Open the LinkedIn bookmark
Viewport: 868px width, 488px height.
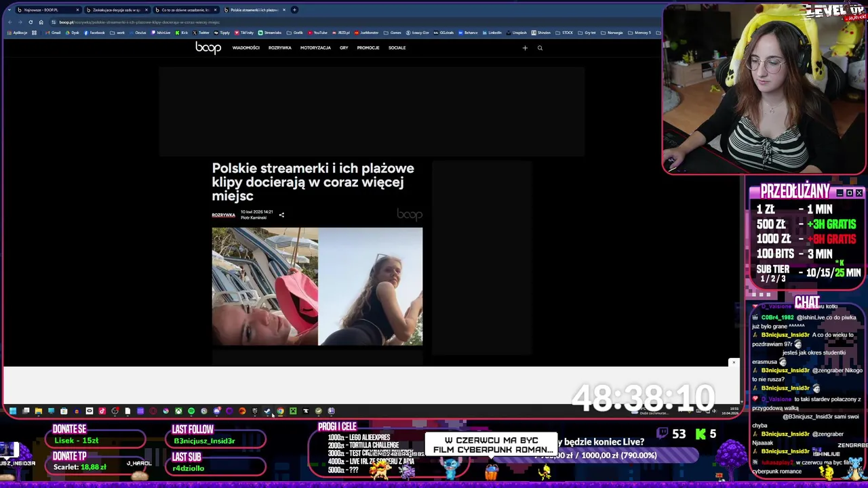(492, 33)
